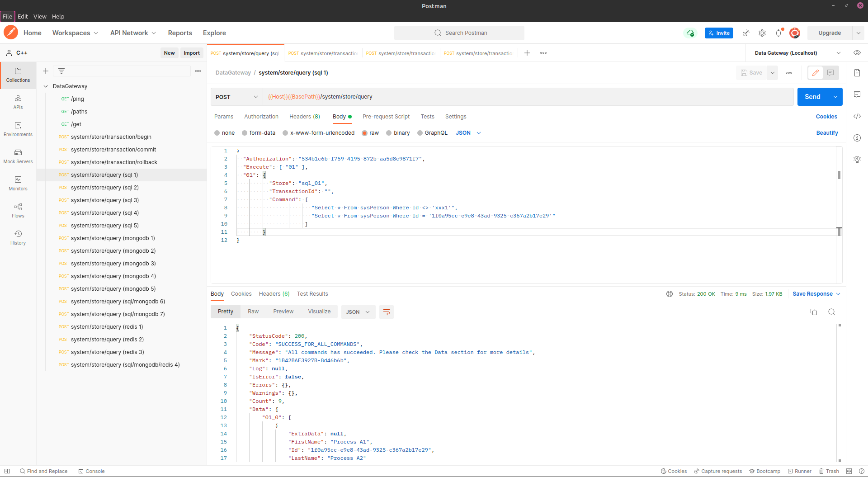Open the Upgrade dropdown arrow
The image size is (868, 477).
point(858,33)
